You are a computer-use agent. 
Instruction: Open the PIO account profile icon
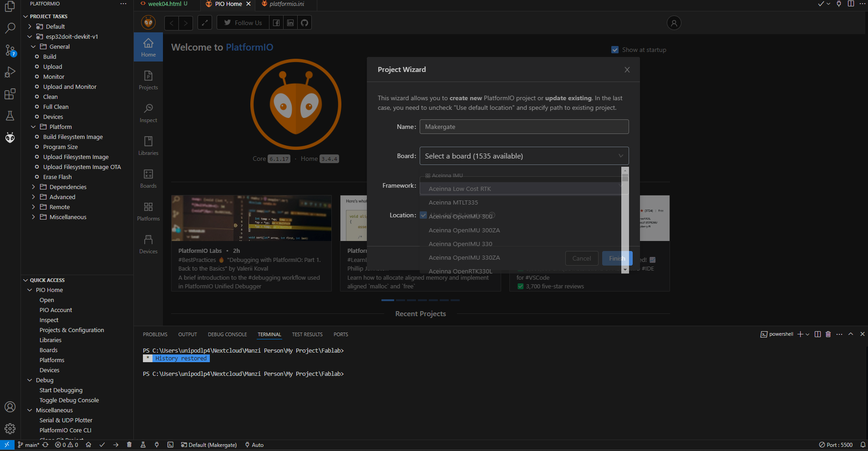tap(674, 23)
